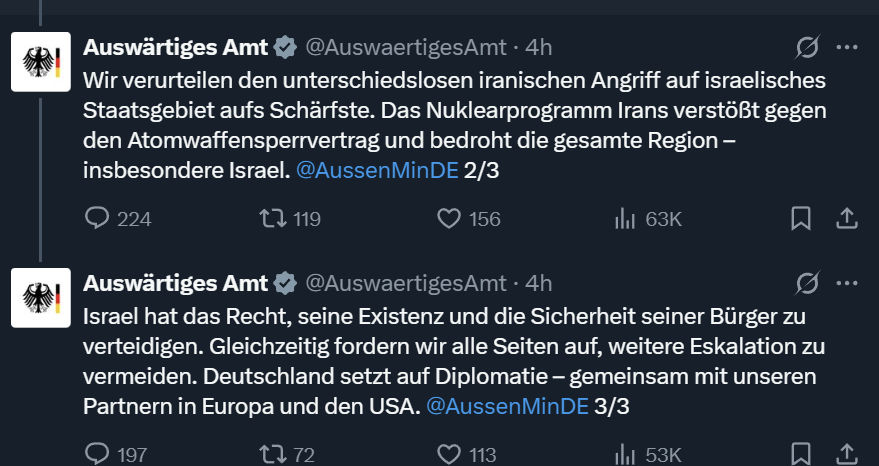Open more options menu on second tweet
Screen dimensions: 879x466
846,283
